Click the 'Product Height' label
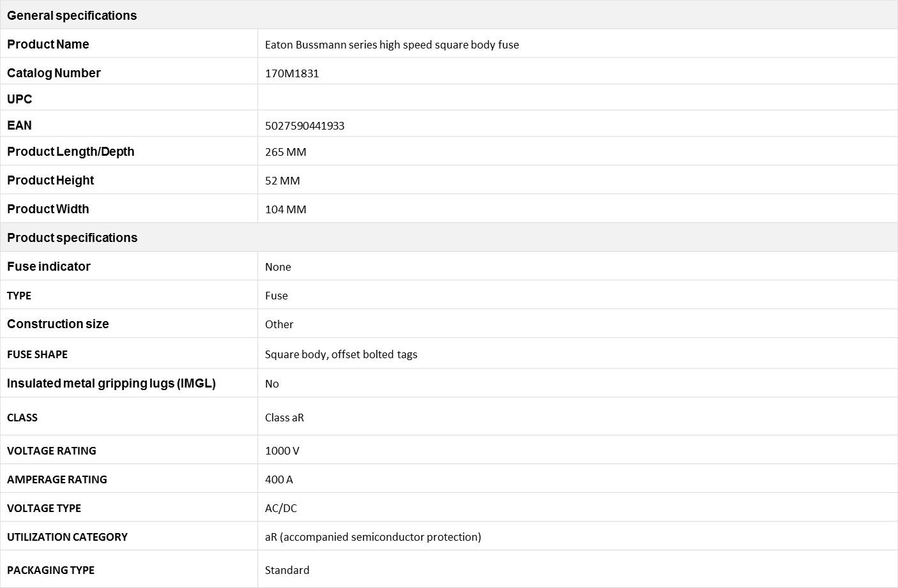 coord(50,180)
